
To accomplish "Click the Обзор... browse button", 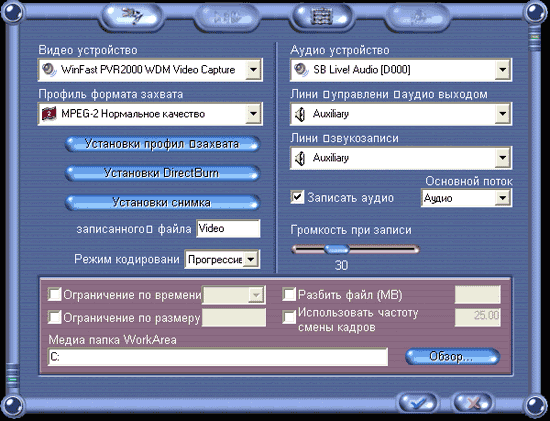I will [452, 357].
